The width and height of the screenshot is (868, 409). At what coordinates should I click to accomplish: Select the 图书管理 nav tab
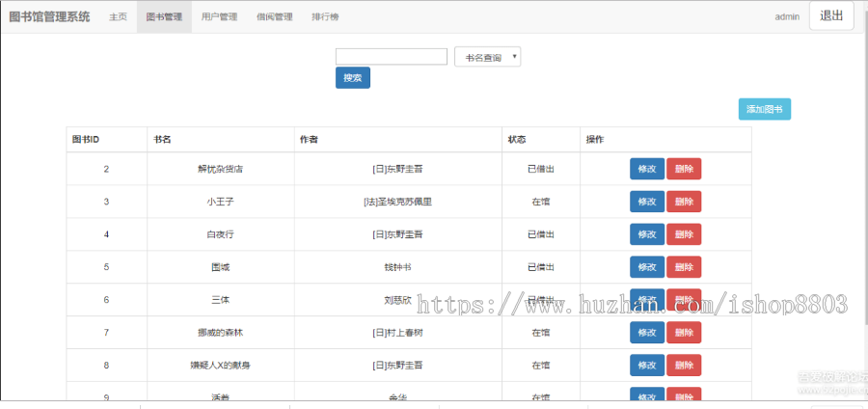coord(164,16)
